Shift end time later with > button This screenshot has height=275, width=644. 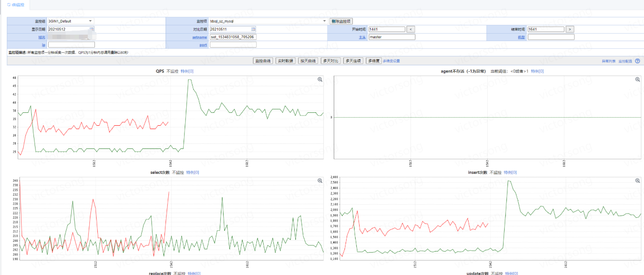(570, 29)
